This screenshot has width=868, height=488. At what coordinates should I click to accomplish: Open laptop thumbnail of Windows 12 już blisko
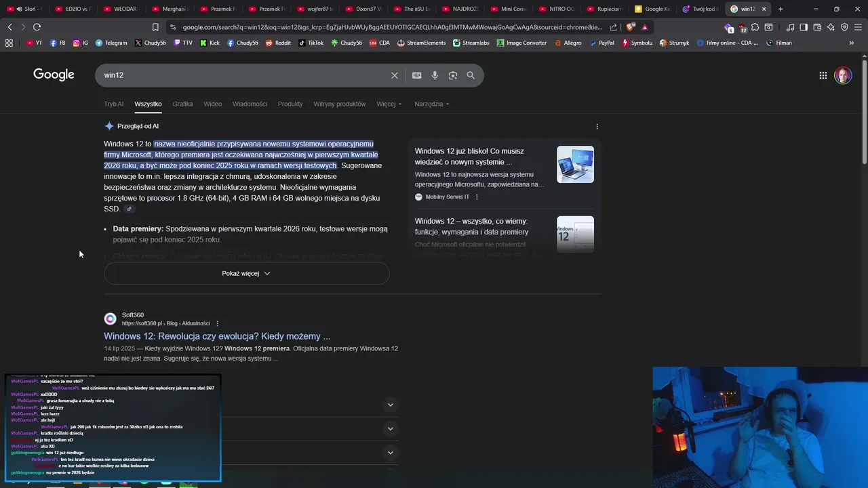575,164
